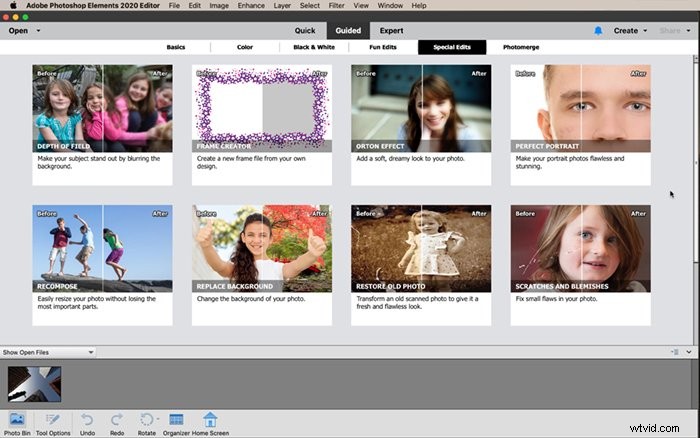Rotate the photo using Rotate icon
Viewport: 700px width, 438px height.
[x=147, y=421]
